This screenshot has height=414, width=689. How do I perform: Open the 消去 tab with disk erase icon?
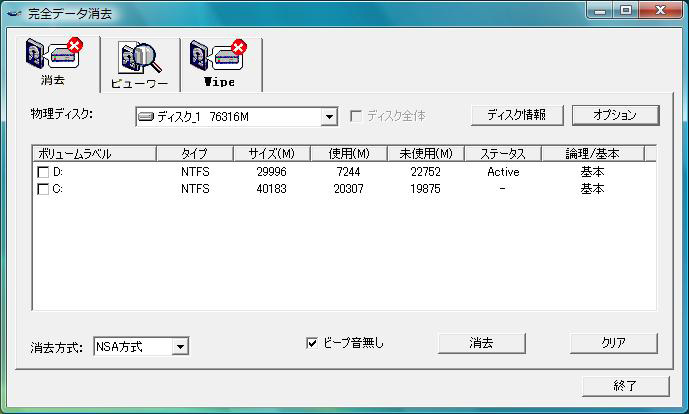pyautogui.click(x=58, y=64)
